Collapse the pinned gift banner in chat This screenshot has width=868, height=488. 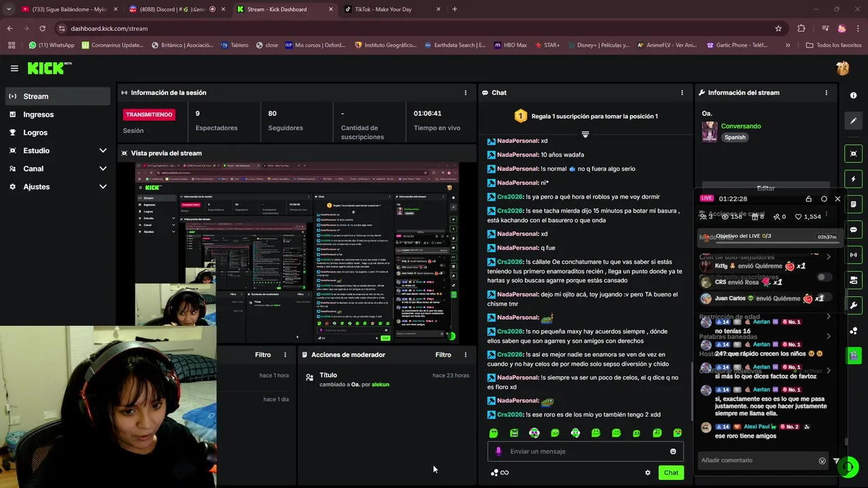585,134
